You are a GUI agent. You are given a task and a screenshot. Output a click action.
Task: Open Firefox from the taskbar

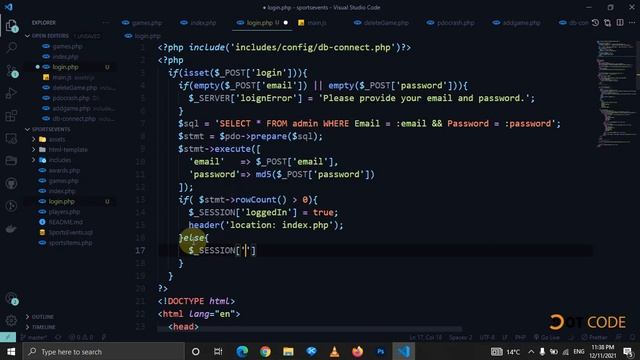pyautogui.click(x=358, y=351)
